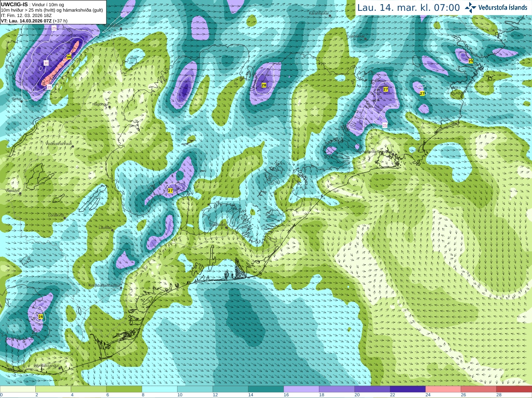Click the 14–16 m/s dark teal legend swatch
Image resolution: width=532 pixels, height=398 pixels.
coord(266,389)
